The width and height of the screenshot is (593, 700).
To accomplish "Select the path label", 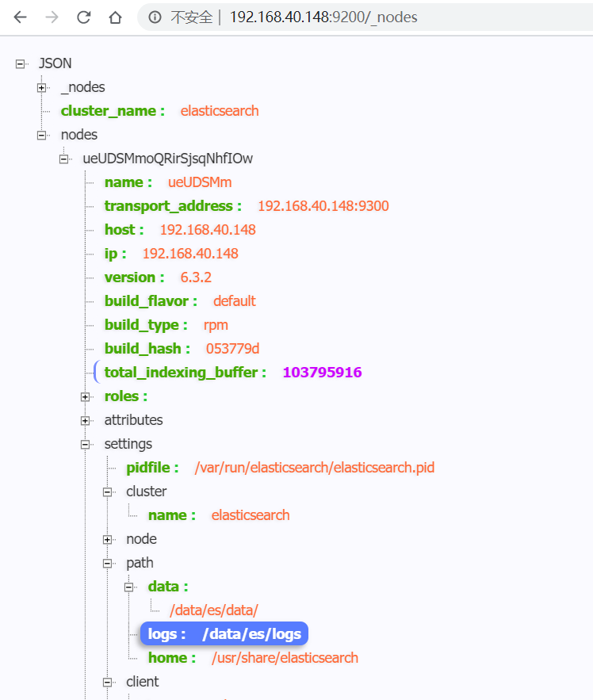I will (140, 563).
